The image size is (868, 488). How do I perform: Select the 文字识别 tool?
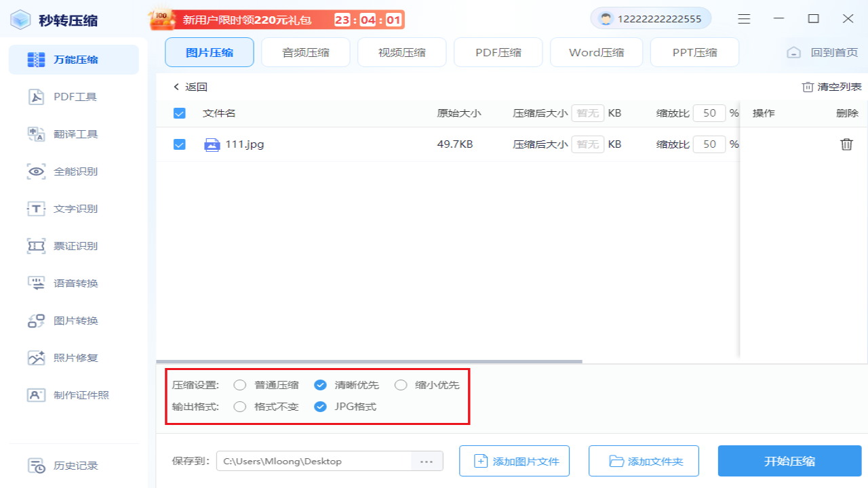pyautogui.click(x=75, y=208)
